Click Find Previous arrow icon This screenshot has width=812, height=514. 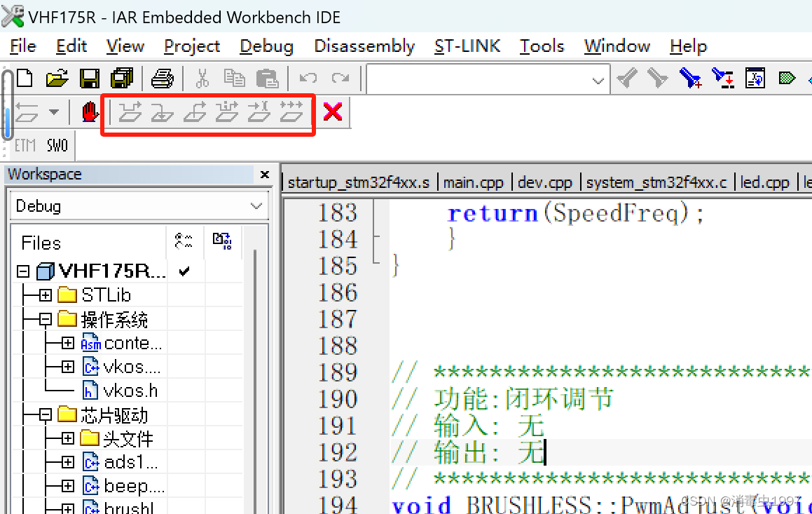pos(627,79)
